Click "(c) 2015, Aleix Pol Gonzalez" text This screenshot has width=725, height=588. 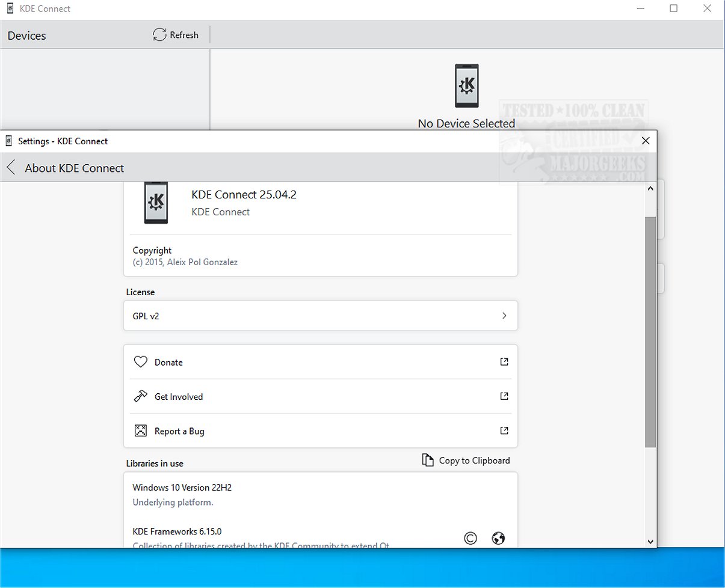pos(185,262)
